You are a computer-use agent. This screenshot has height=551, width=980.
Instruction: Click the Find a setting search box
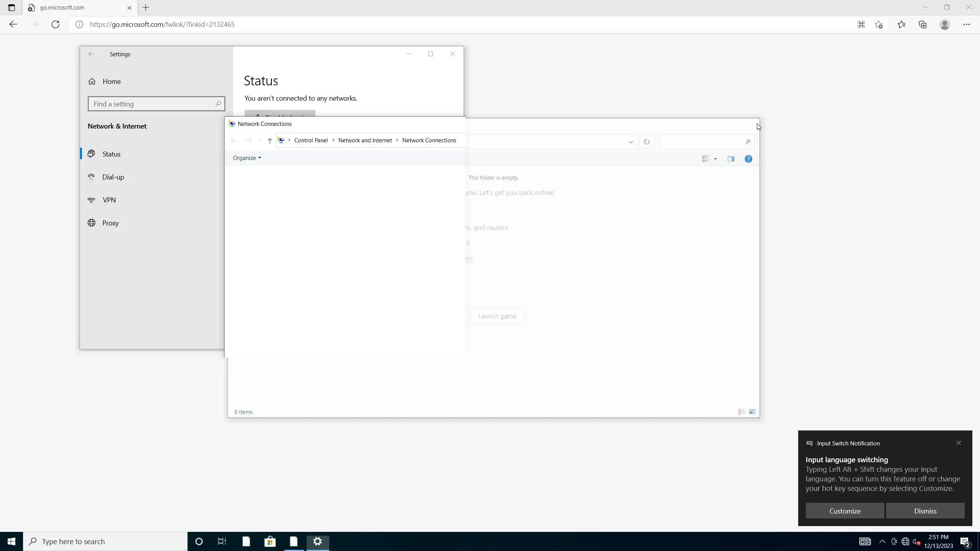(x=153, y=104)
